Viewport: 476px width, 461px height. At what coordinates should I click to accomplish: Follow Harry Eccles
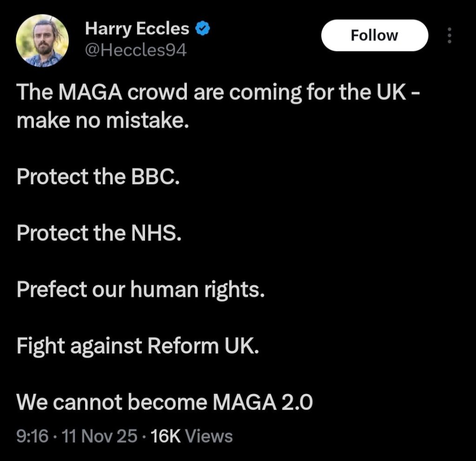point(374,35)
